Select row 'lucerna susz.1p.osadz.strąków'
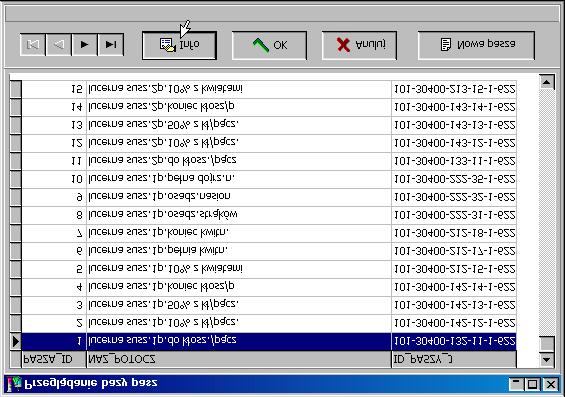The image size is (565, 397). (x=269, y=215)
